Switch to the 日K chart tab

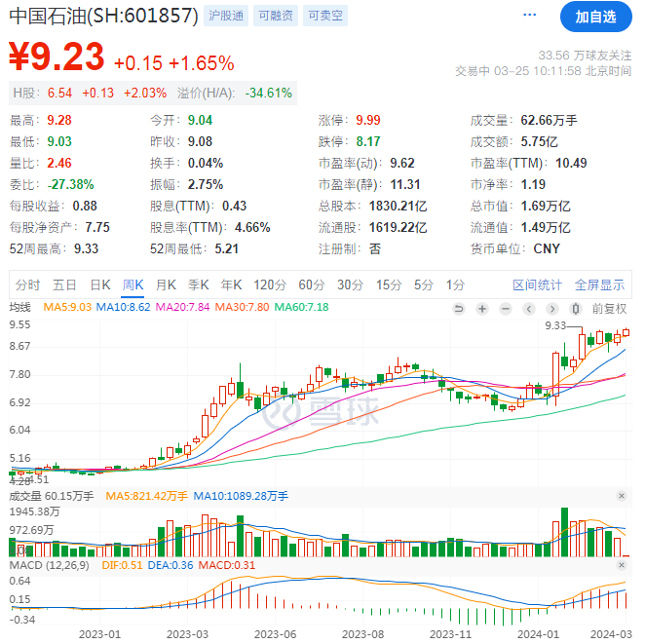[x=100, y=284]
